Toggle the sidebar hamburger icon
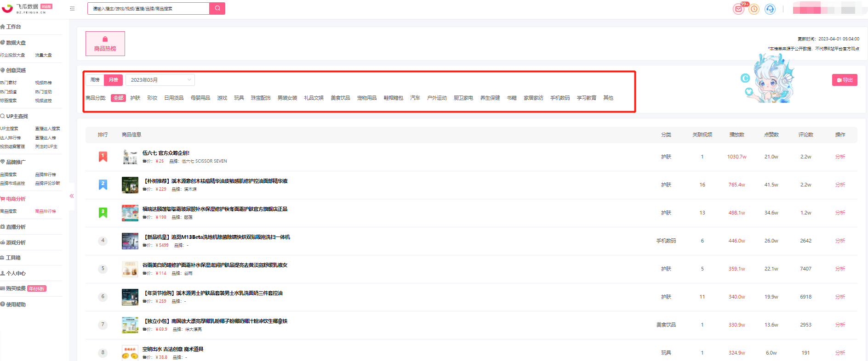The width and height of the screenshot is (868, 361). (x=72, y=8)
